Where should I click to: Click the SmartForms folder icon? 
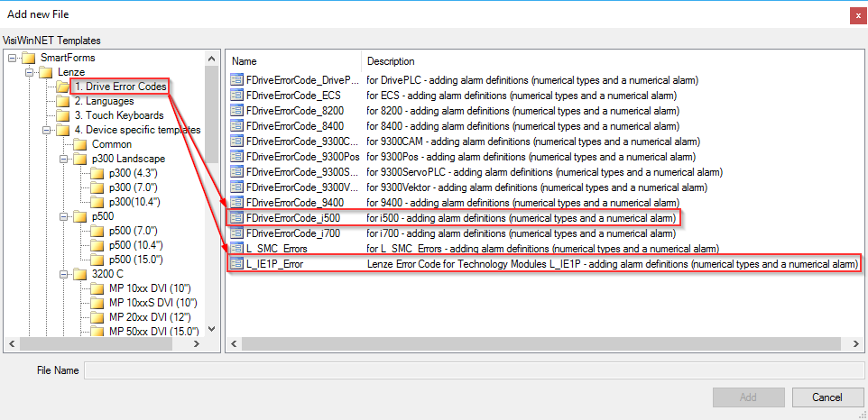(x=29, y=58)
